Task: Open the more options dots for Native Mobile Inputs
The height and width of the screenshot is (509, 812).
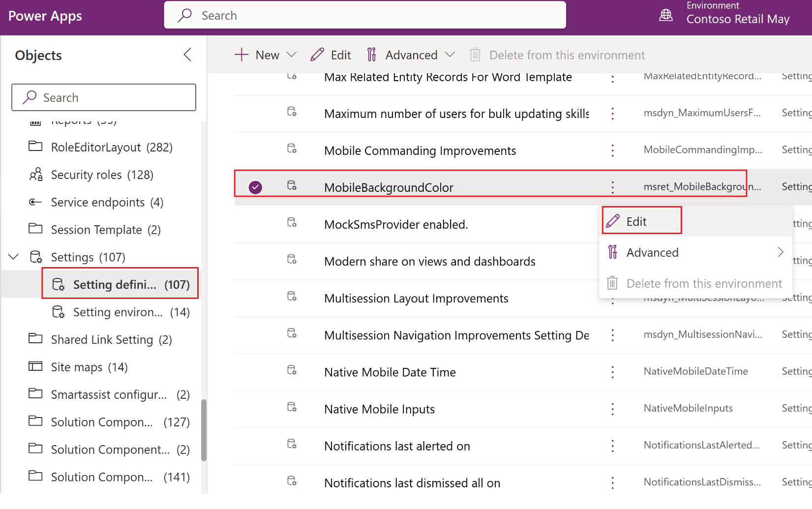Action: [612, 409]
